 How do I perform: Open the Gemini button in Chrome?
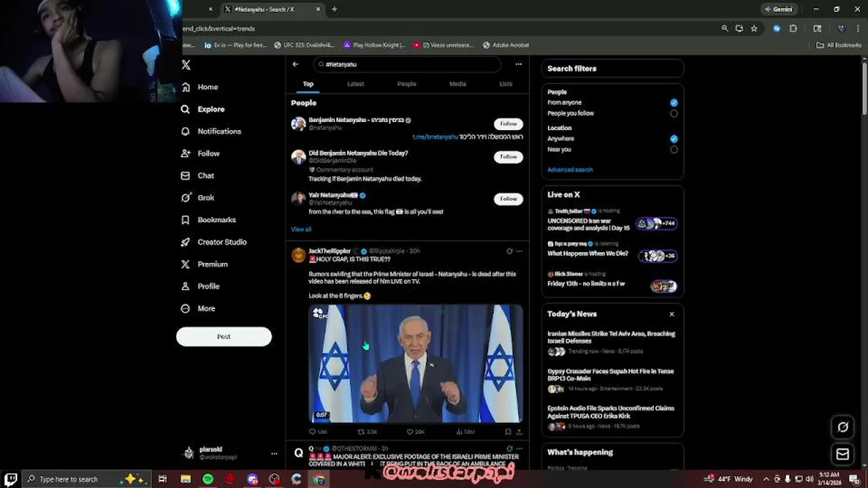tap(778, 9)
